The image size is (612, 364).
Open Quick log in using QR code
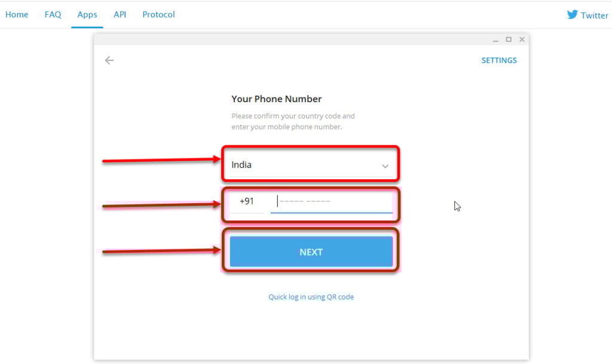click(x=311, y=297)
